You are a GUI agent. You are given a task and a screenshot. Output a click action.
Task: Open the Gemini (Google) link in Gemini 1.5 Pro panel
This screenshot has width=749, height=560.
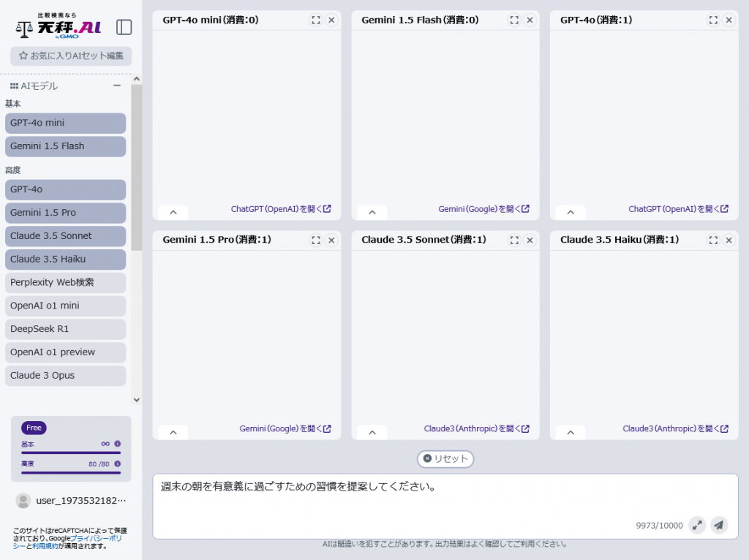(285, 428)
